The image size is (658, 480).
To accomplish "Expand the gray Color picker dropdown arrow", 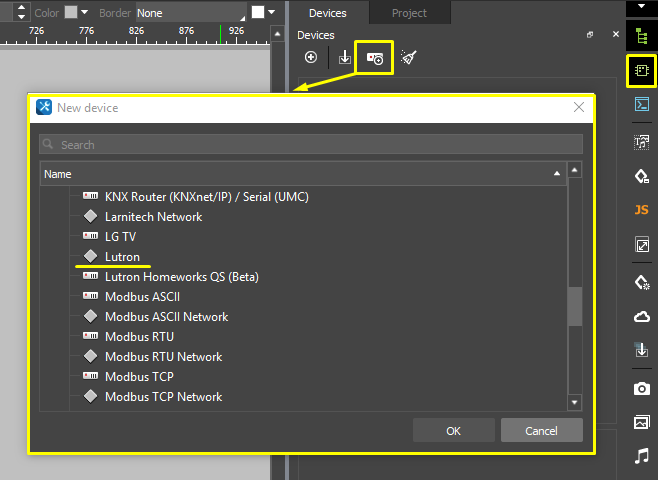I will pos(84,13).
